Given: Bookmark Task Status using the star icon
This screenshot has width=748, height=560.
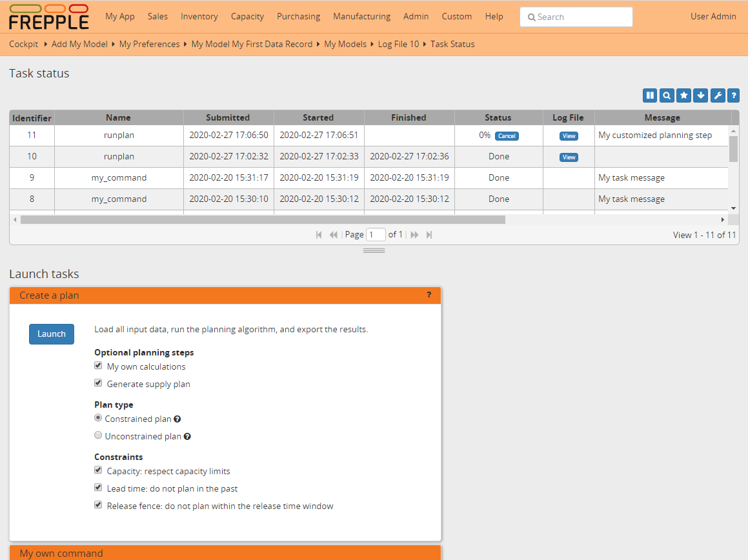Looking at the screenshot, I should click(683, 95).
